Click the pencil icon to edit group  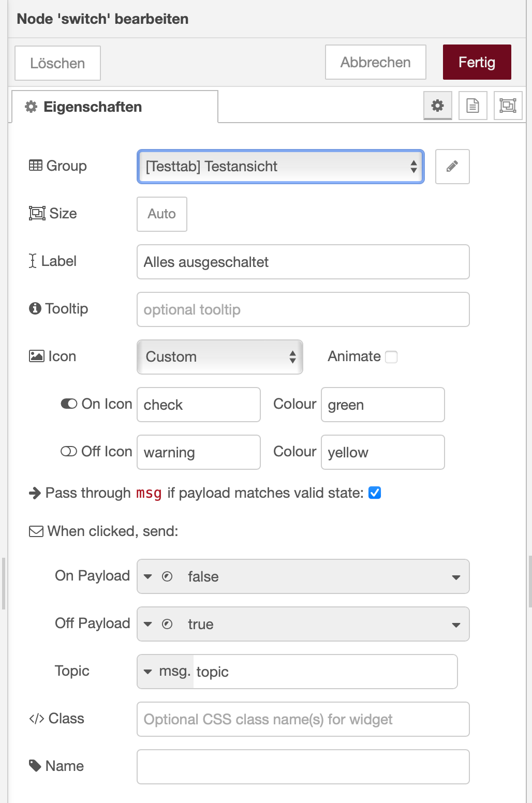[x=452, y=167]
